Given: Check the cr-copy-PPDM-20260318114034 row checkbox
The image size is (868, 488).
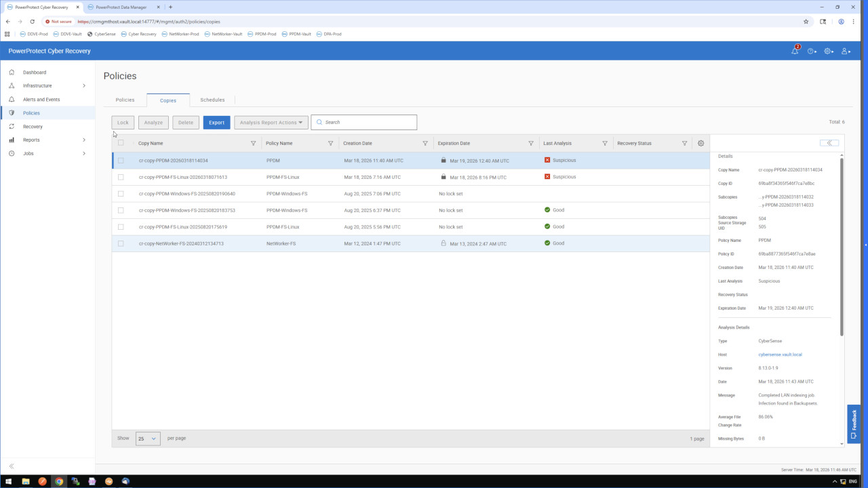Looking at the screenshot, I should (x=121, y=161).
